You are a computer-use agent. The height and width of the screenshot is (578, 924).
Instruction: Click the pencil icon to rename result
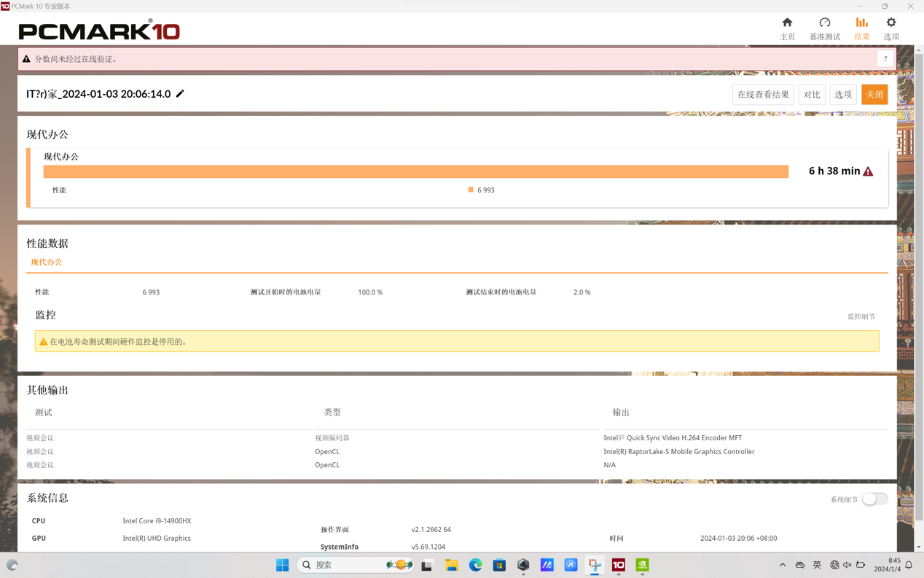[x=180, y=94]
